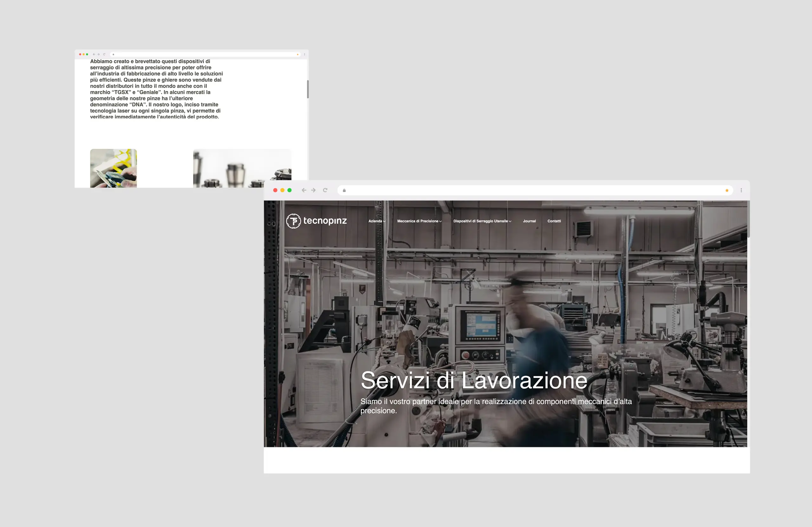The image size is (812, 527).
Task: Click the subtitle 'Siamo il vostro partner ideale'
Action: pos(496,406)
